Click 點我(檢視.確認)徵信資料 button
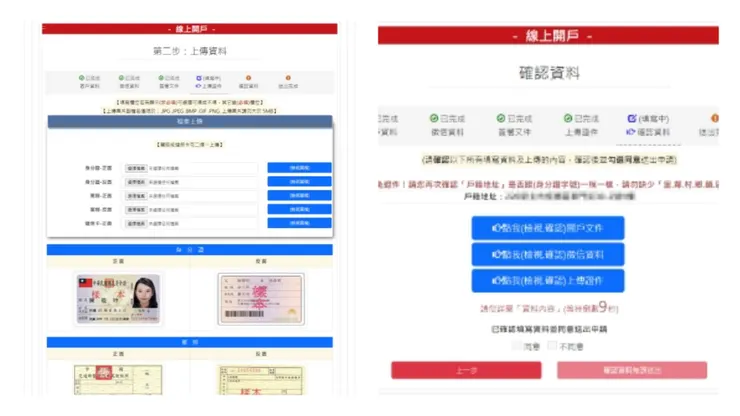Image resolution: width=740 pixels, height=416 pixels. coord(547,255)
